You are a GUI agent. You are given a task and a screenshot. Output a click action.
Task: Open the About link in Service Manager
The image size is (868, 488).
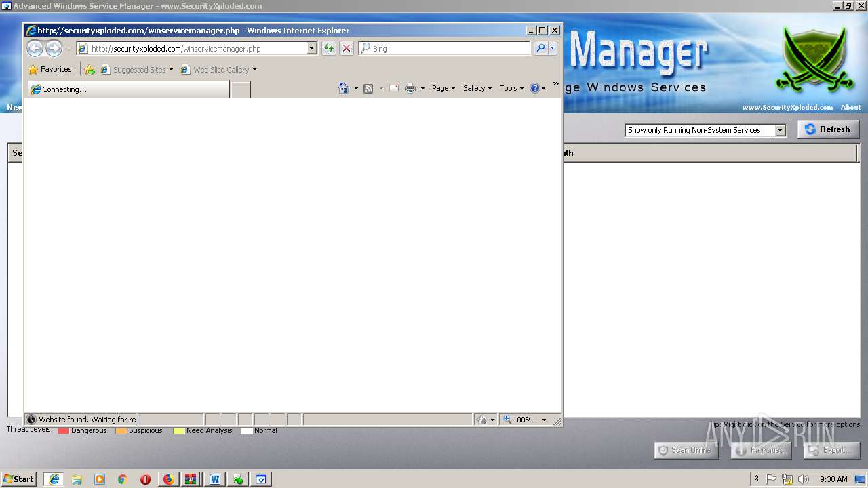click(850, 107)
